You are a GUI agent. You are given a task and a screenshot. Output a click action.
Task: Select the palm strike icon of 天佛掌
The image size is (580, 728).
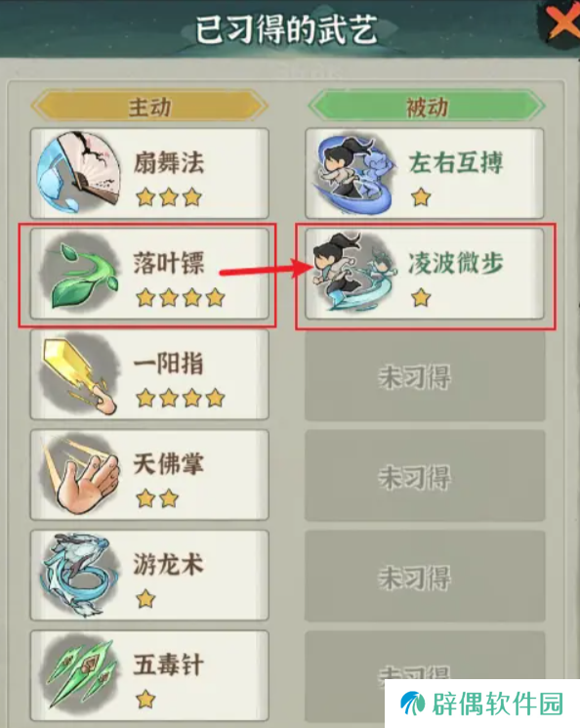tap(80, 475)
